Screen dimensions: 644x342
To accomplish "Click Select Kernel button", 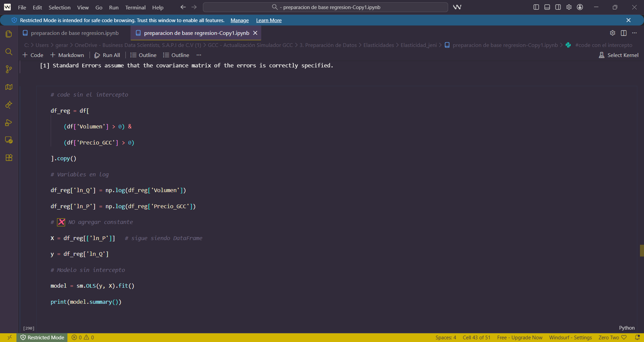I will click(x=619, y=55).
